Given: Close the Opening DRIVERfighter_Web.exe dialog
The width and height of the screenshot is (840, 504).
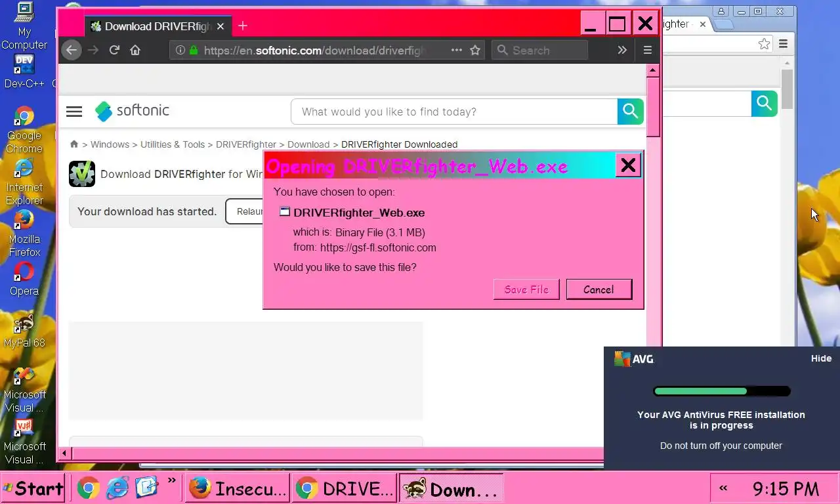Looking at the screenshot, I should [x=628, y=165].
